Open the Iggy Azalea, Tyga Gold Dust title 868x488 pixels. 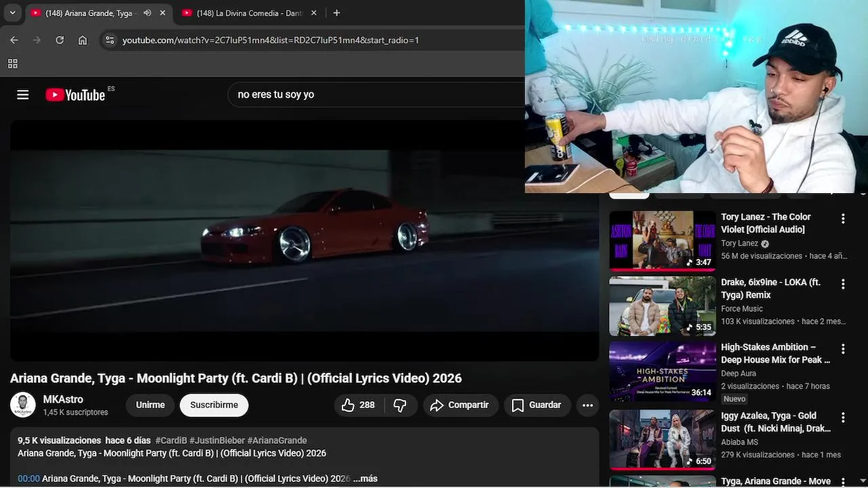(x=776, y=422)
